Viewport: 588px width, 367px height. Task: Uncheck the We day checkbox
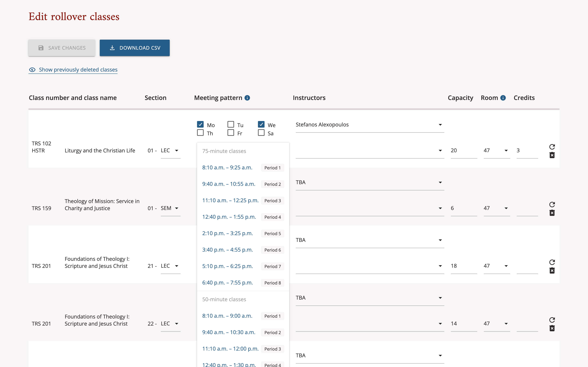coord(261,124)
